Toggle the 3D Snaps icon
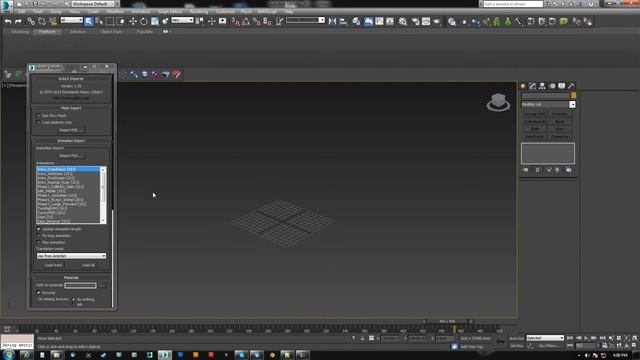This screenshot has height=360, width=640. [236, 21]
